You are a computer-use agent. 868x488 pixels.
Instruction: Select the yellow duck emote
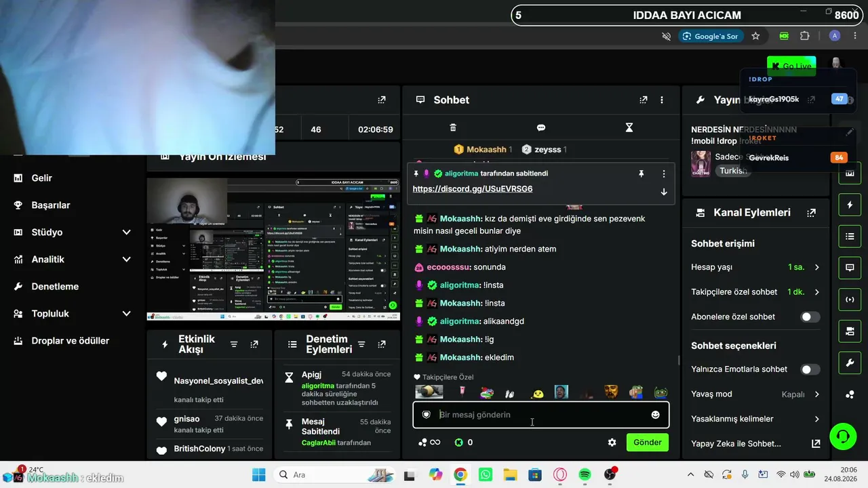tap(538, 392)
